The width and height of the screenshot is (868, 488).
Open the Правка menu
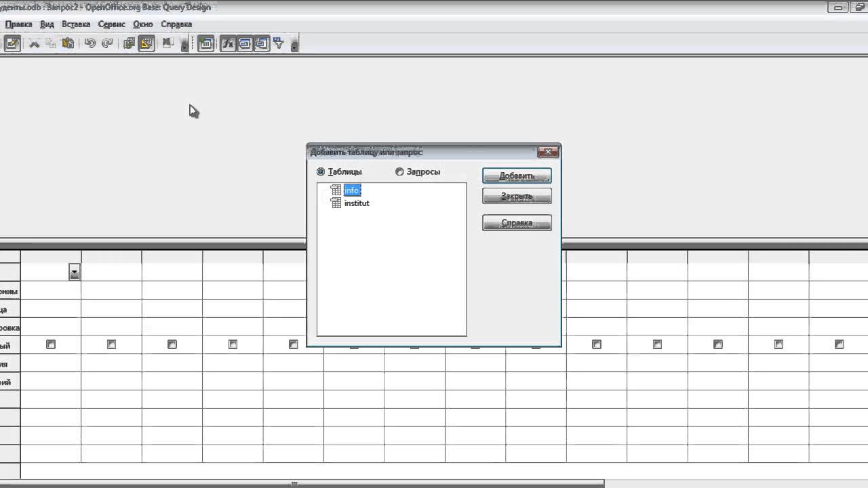(x=18, y=24)
